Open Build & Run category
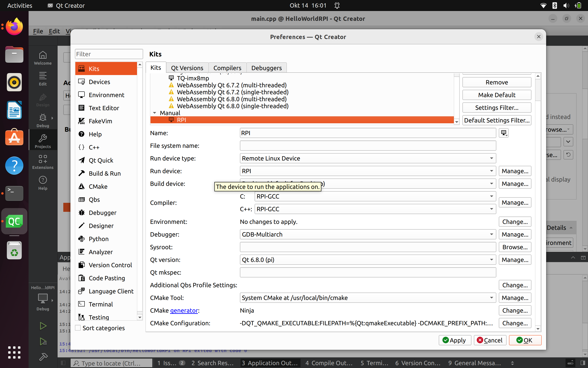Viewport: 588px width, 368px height. [106, 173]
